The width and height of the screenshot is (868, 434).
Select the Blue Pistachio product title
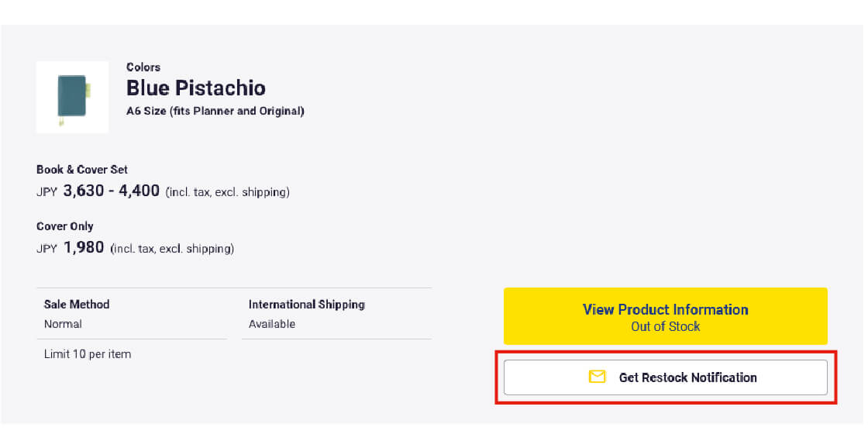196,88
